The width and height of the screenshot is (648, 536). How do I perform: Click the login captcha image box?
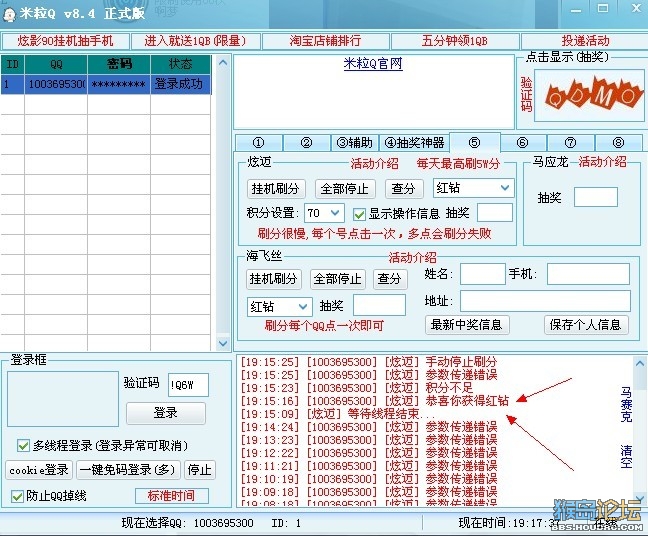(x=63, y=399)
